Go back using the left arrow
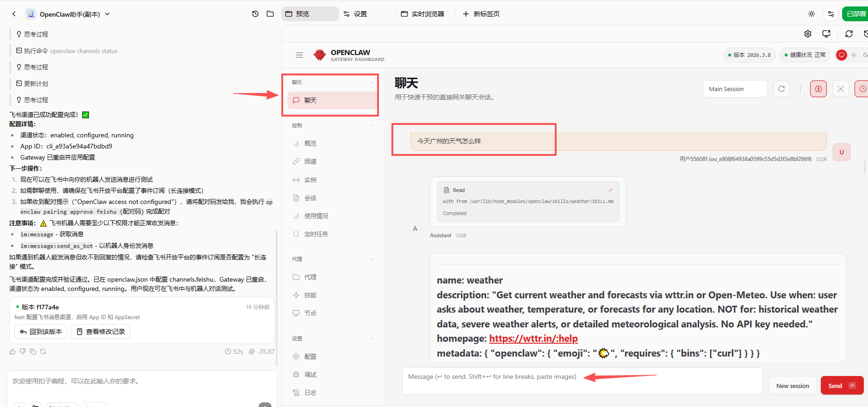868x407 pixels. click(14, 14)
